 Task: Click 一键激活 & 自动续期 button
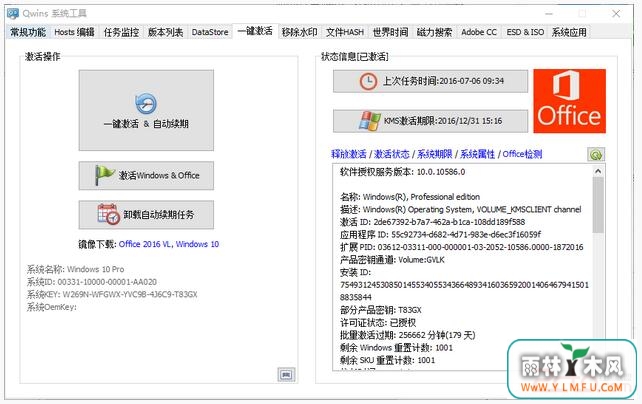click(x=146, y=110)
